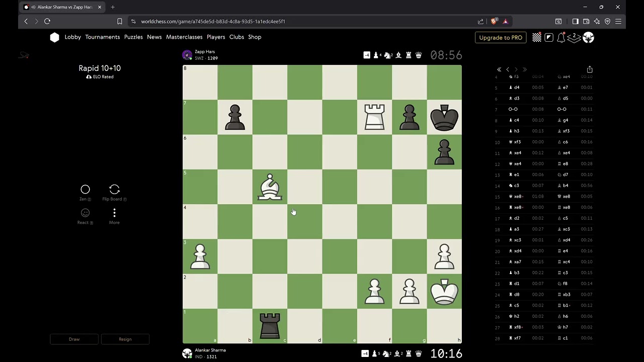Open Alankar Sharma player profile

[210, 350]
